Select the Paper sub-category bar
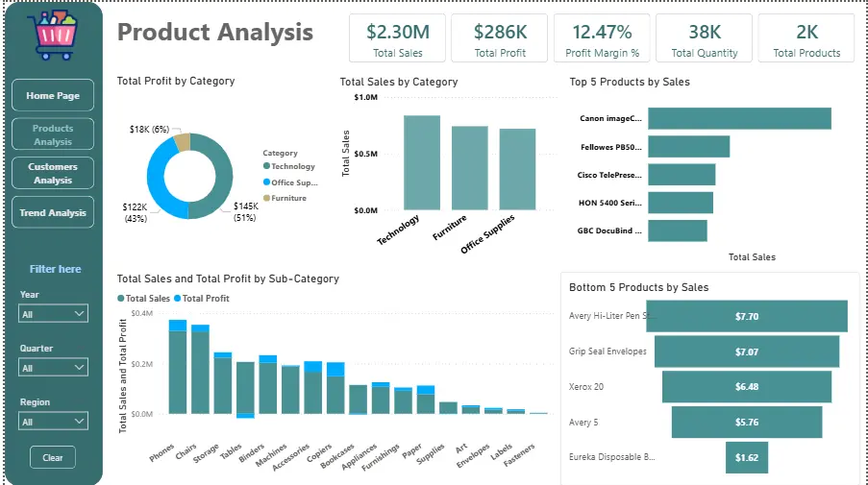This screenshot has height=485, width=868. 426,400
